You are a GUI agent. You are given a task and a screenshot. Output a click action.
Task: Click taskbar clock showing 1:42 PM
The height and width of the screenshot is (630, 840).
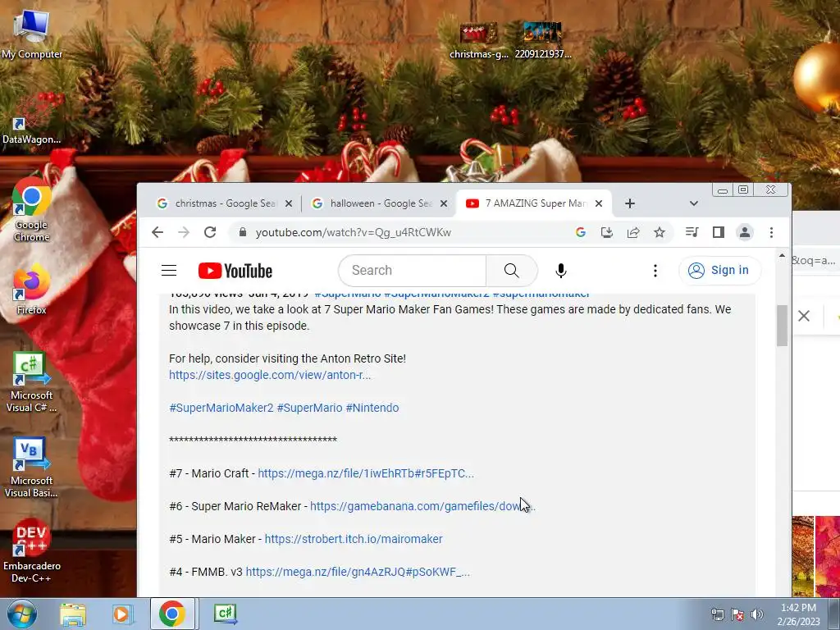[798, 614]
